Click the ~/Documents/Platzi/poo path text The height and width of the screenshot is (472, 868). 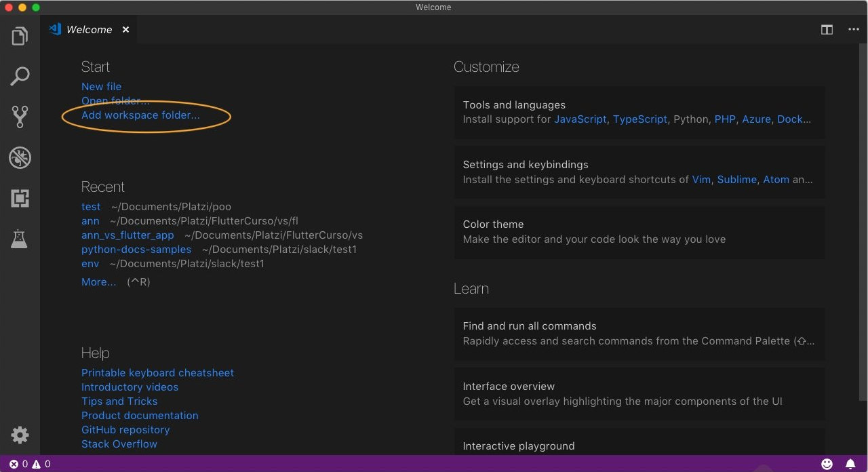point(171,207)
